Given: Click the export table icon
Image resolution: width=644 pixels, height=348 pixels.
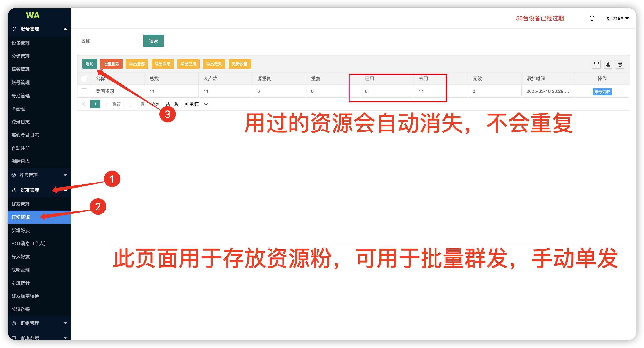Looking at the screenshot, I should click(x=608, y=64).
